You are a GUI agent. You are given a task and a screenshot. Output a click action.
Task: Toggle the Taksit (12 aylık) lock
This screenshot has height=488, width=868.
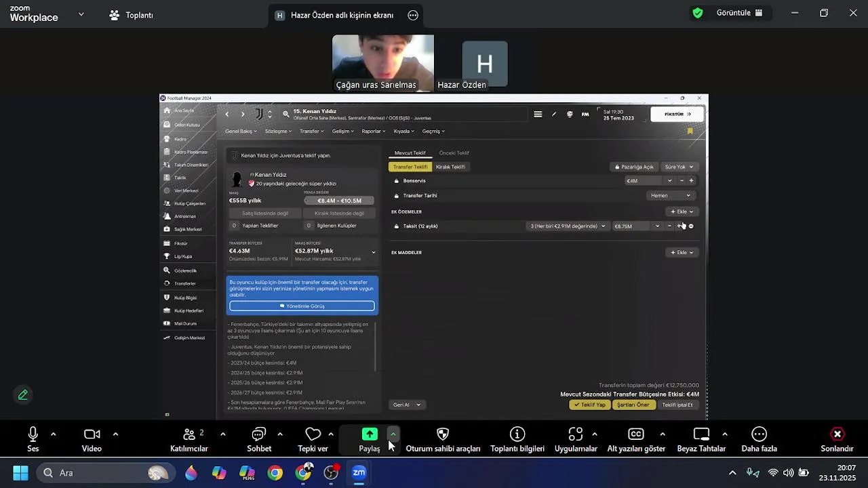click(397, 226)
